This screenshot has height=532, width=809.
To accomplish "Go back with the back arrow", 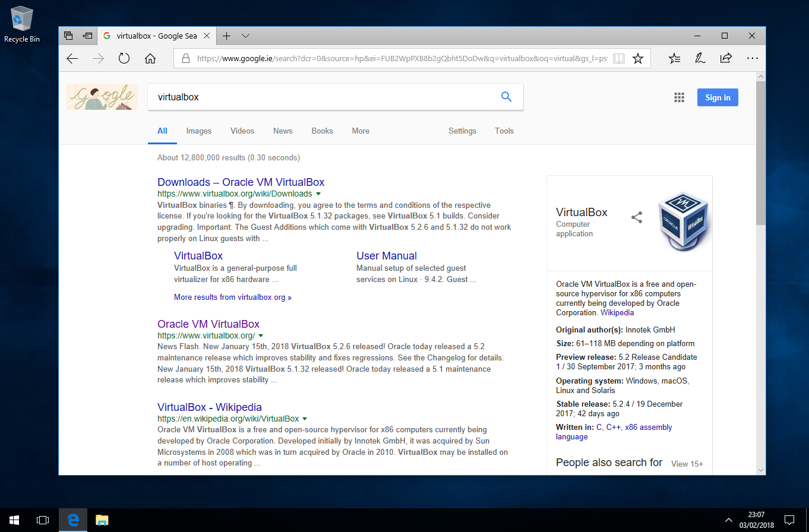I will pos(72,58).
